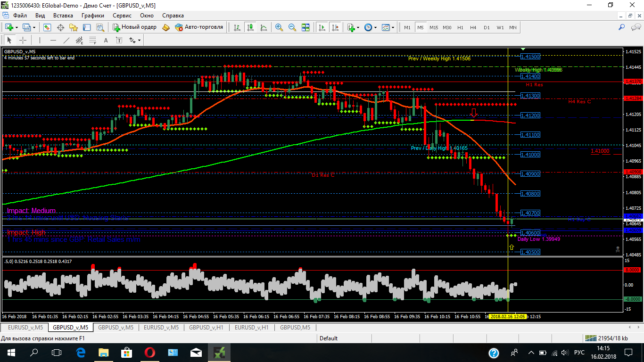Switch chart to candlesticks mode
Screen dimensions: 644x362
(x=250, y=27)
